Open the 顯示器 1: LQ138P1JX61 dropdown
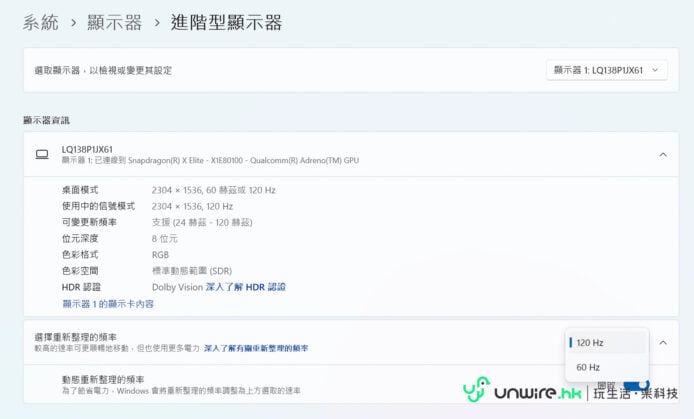This screenshot has width=694, height=419. (x=607, y=70)
